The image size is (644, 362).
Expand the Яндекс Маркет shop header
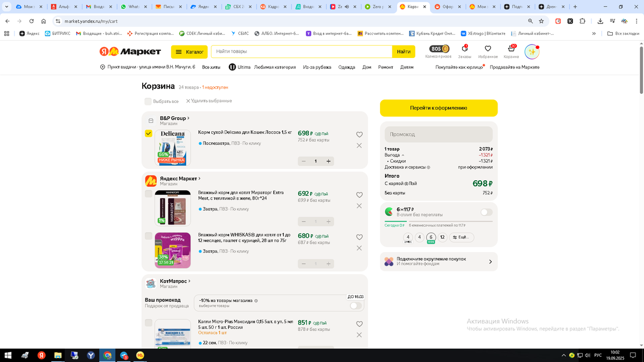(180, 179)
